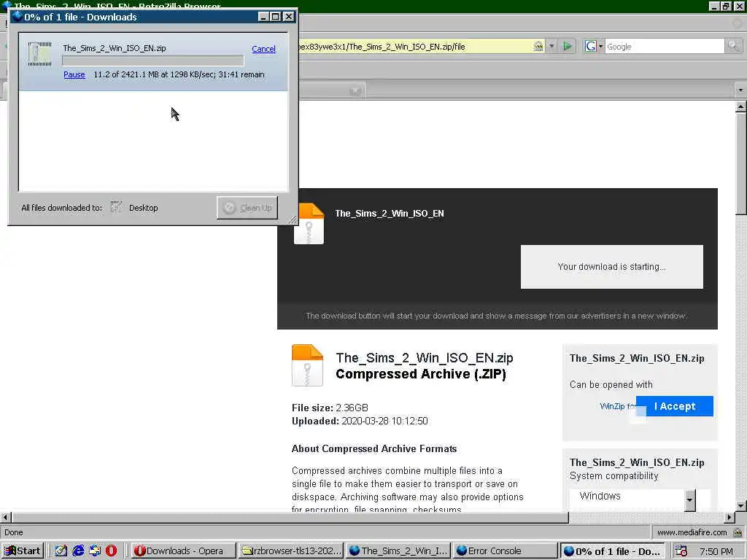
Task: Click 'Compressed Archive (.ZIP)' heading
Action: (421, 374)
